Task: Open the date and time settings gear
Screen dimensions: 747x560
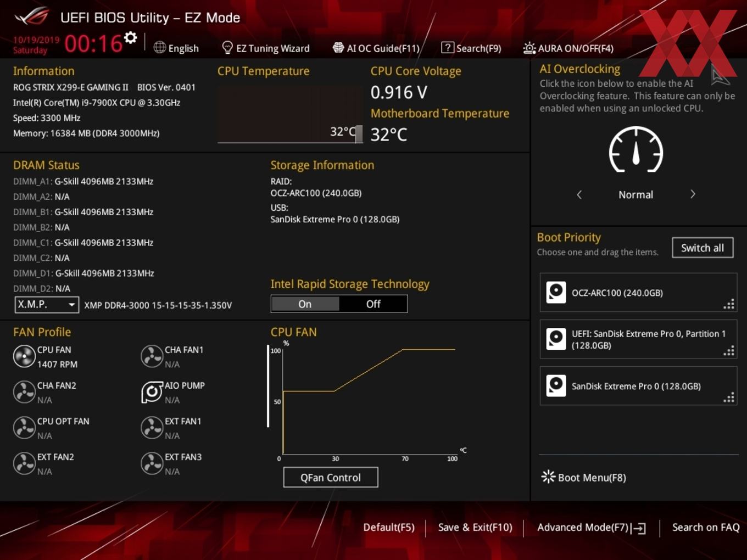Action: (x=130, y=38)
